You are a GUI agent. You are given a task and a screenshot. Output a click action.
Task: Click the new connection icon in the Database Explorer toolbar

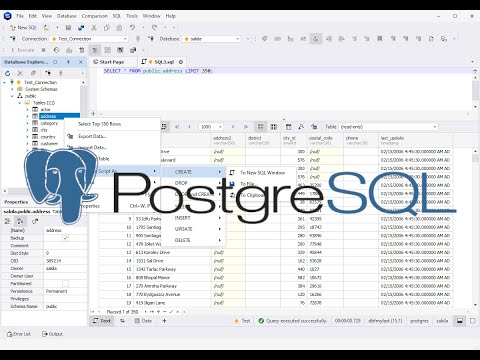click(x=48, y=73)
